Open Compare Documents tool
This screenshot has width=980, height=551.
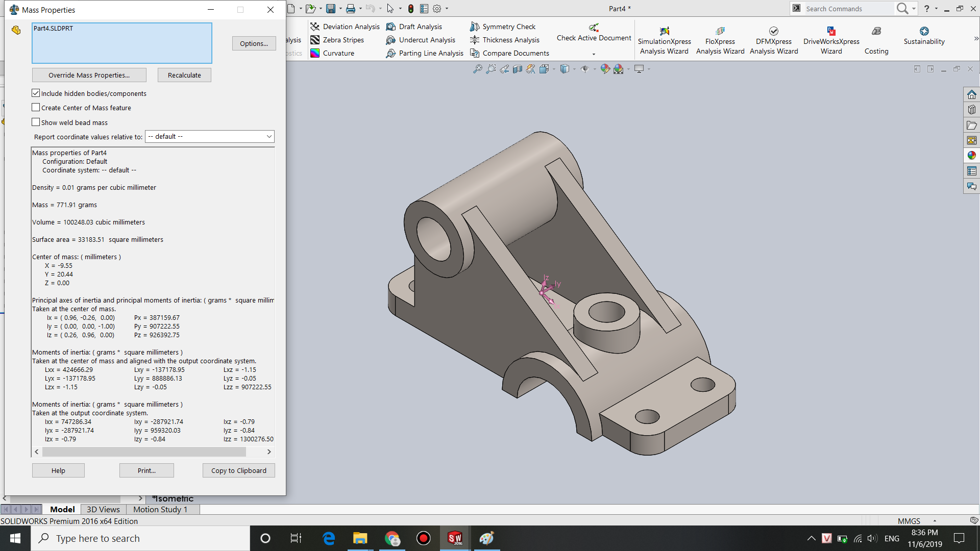tap(509, 53)
